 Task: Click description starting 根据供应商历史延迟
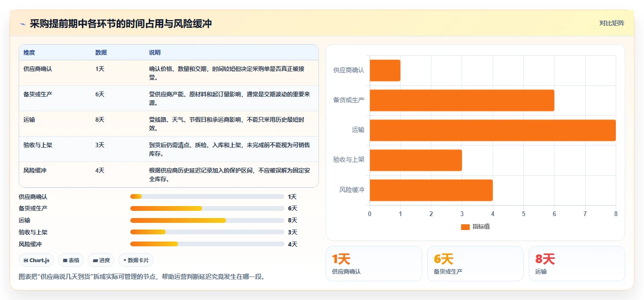click(x=229, y=174)
